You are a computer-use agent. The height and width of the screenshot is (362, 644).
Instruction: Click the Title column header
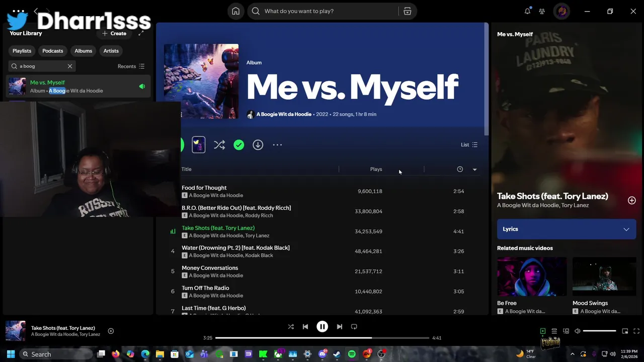(x=186, y=169)
